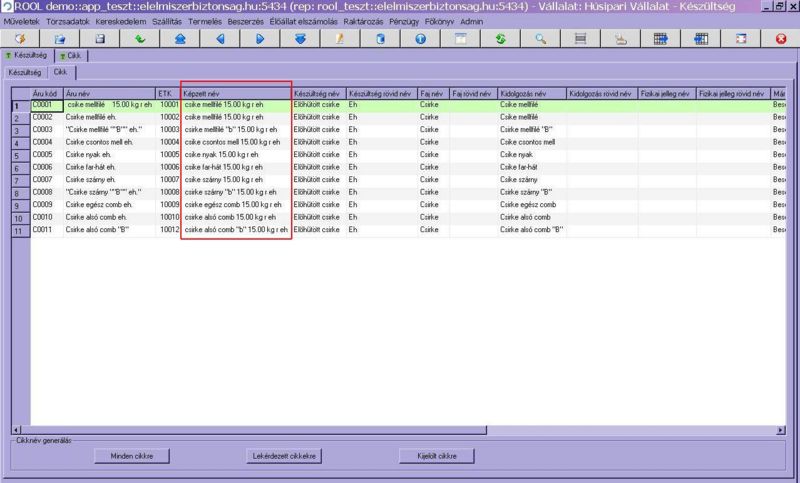The height and width of the screenshot is (483, 800).
Task: Select cell "Csirke nyak eh."
Action: coord(110,155)
